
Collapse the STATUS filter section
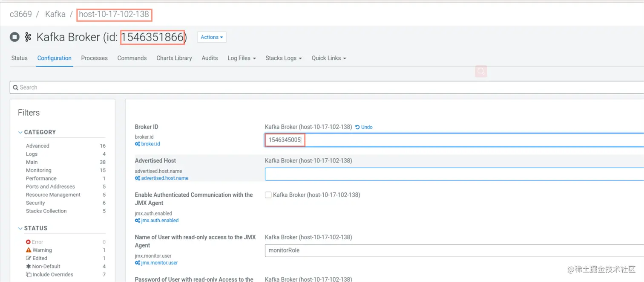click(x=33, y=228)
